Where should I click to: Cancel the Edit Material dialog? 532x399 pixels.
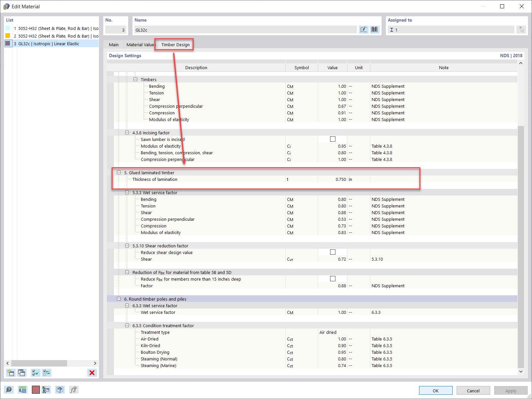coord(473,390)
